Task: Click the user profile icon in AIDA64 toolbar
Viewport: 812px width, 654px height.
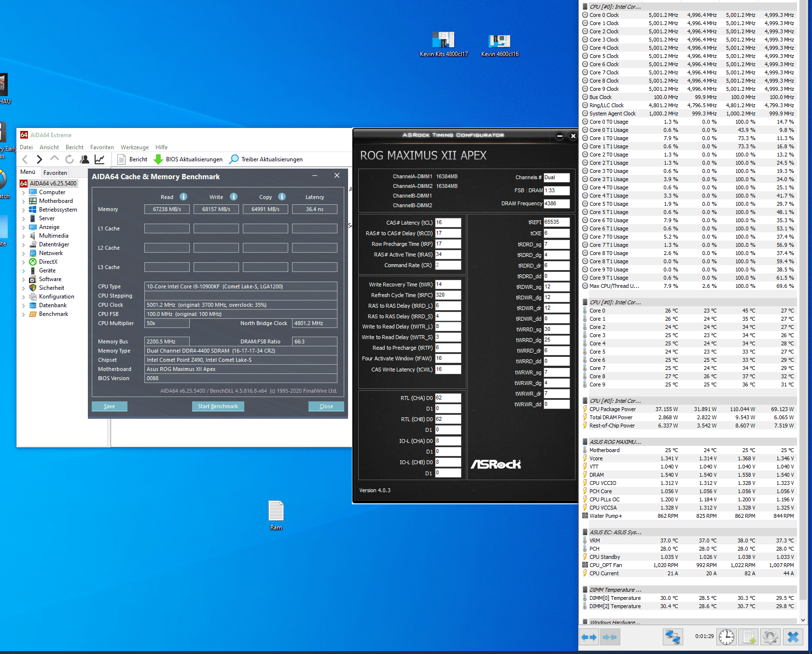Action: [x=84, y=159]
